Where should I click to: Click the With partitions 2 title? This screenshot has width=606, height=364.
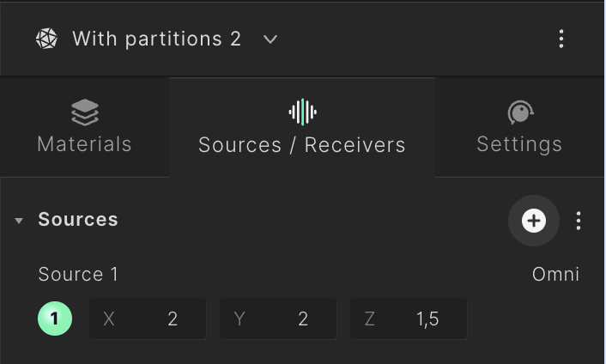pyautogui.click(x=156, y=39)
